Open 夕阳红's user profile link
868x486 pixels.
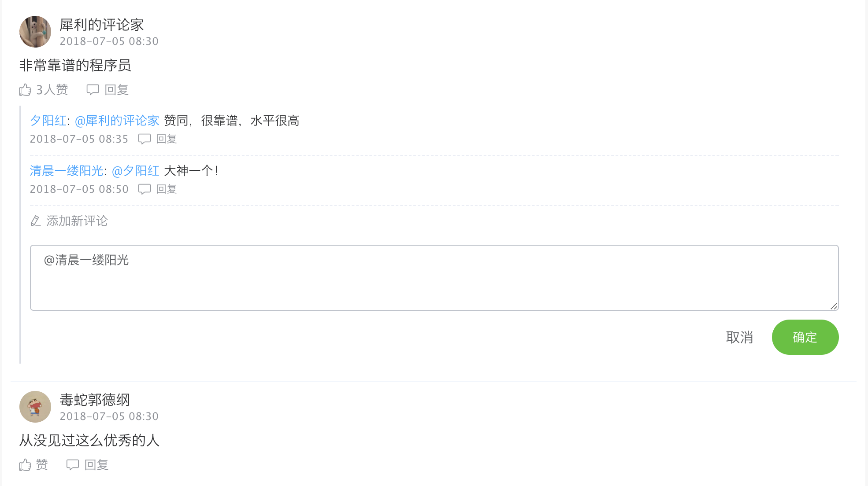pyautogui.click(x=48, y=121)
